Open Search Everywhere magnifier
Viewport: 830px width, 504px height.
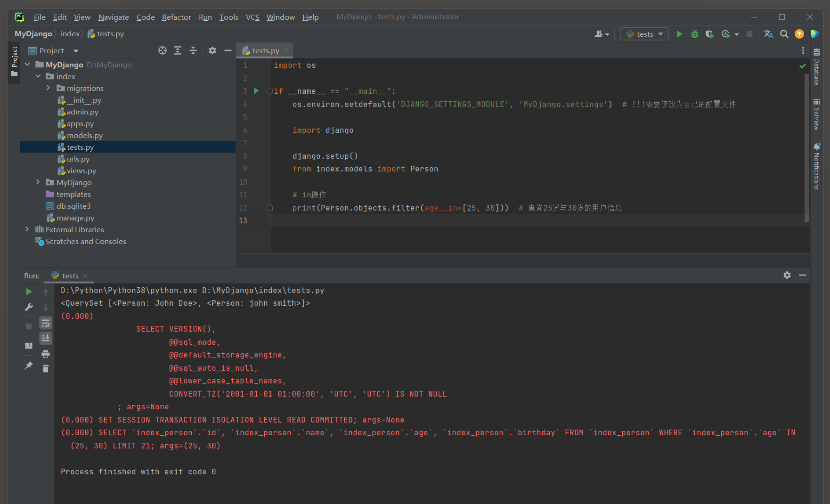tap(784, 34)
